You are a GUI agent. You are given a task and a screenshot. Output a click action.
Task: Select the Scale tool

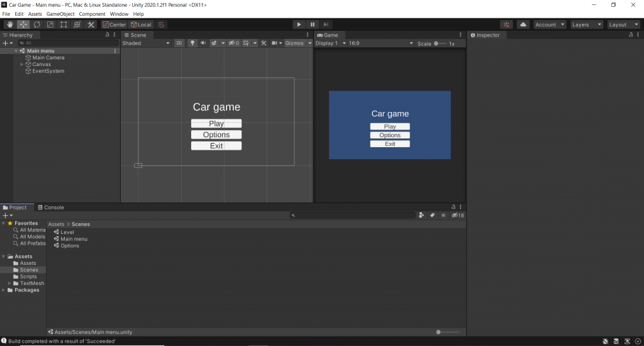tap(50, 25)
